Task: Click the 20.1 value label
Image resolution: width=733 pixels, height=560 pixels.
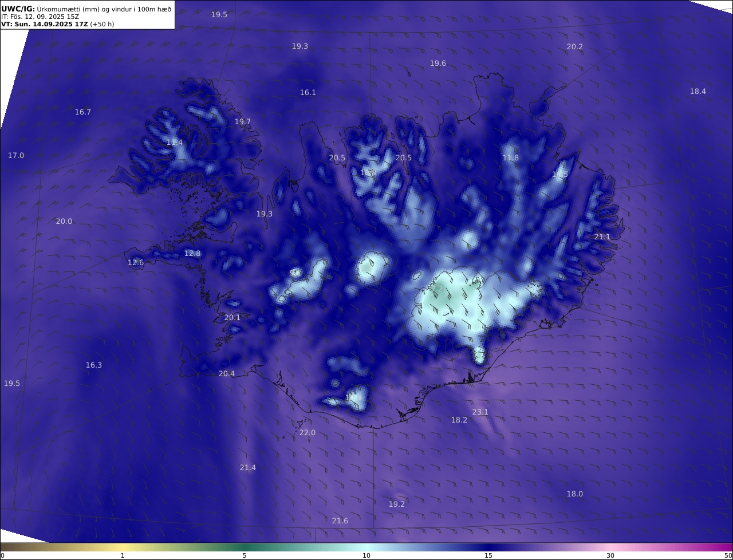Action: 232,318
